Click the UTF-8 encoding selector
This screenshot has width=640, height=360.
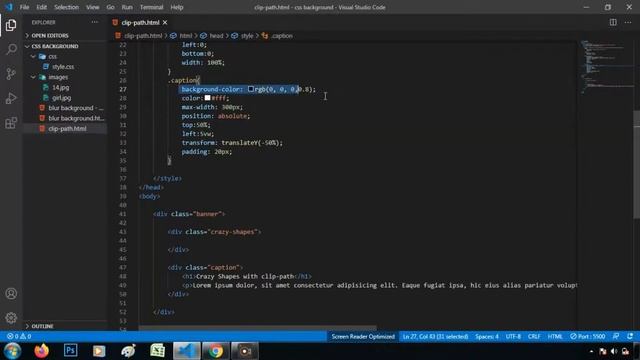click(513, 336)
